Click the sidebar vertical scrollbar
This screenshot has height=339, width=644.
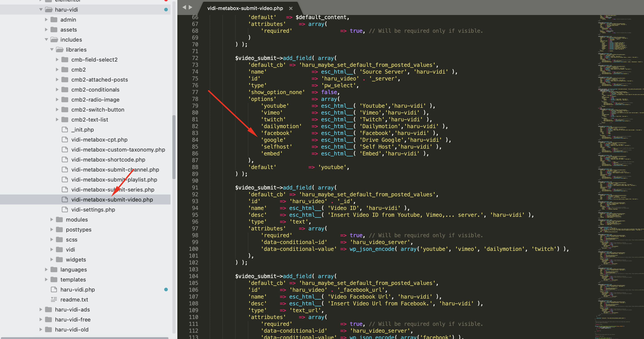tap(174, 147)
